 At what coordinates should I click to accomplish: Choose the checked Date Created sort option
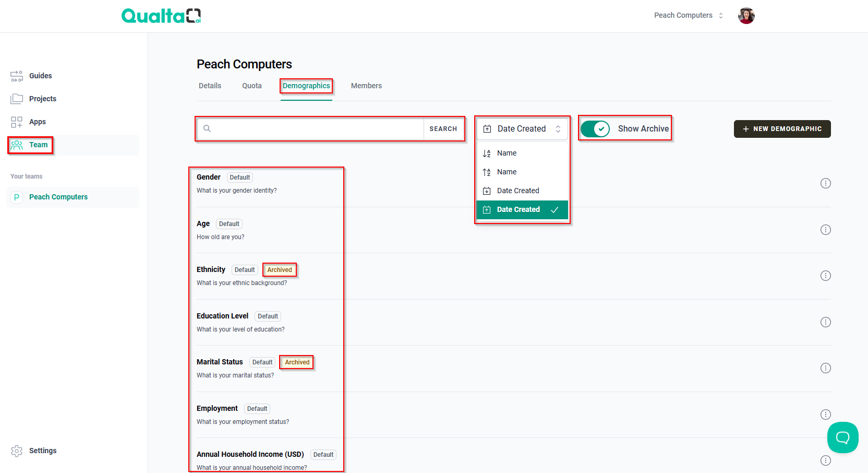click(x=522, y=209)
